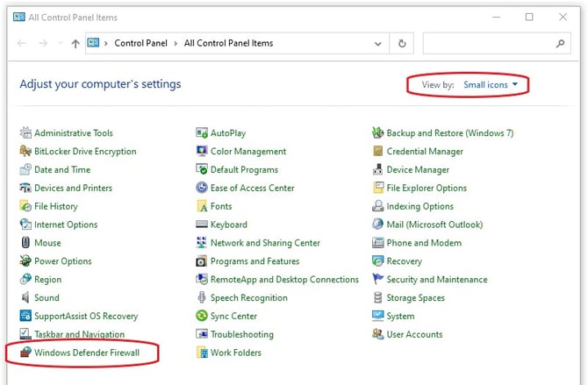This screenshot has width=588, height=385.
Task: Click the Sound speaker icon
Action: pos(26,298)
